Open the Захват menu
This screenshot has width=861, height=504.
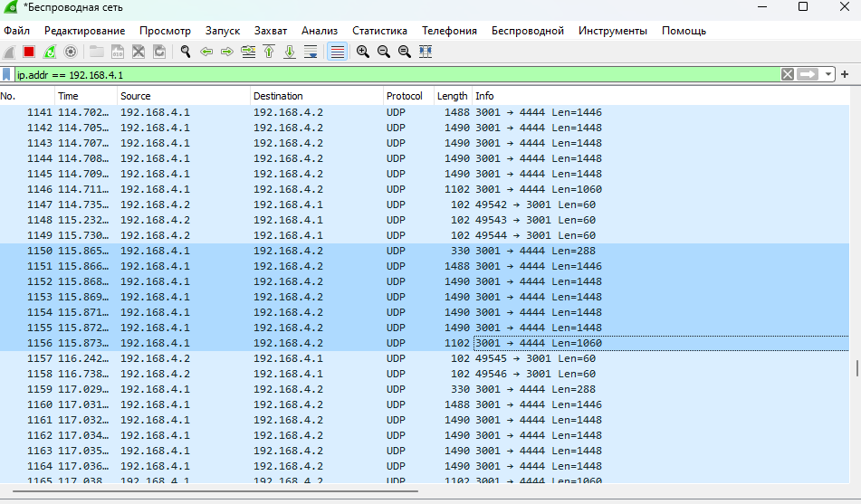[x=271, y=31]
